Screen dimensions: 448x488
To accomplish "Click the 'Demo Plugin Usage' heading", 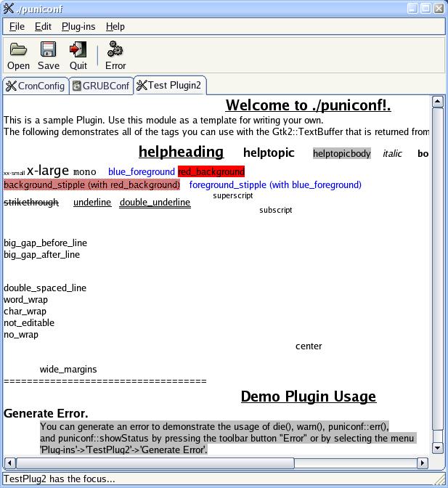I will (x=309, y=396).
